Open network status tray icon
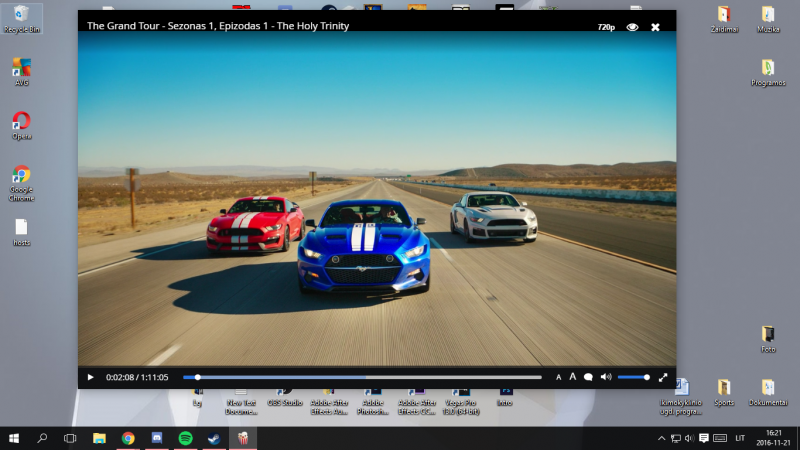The width and height of the screenshot is (800, 450). [676, 438]
